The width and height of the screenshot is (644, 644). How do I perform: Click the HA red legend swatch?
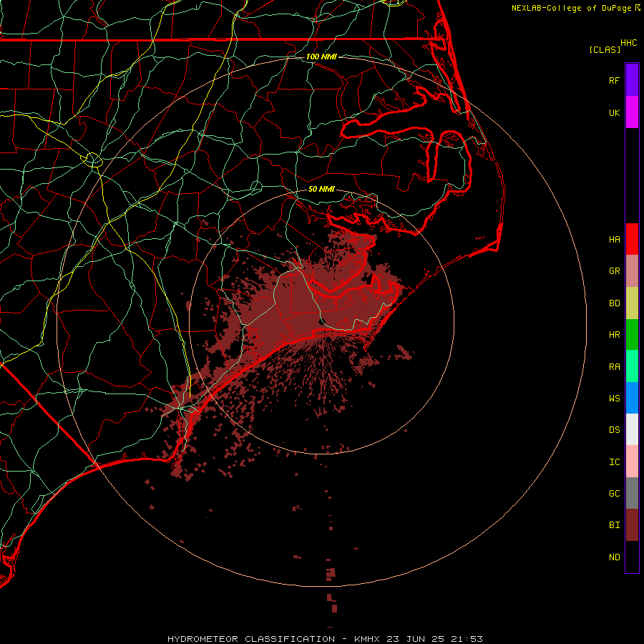tap(632, 239)
